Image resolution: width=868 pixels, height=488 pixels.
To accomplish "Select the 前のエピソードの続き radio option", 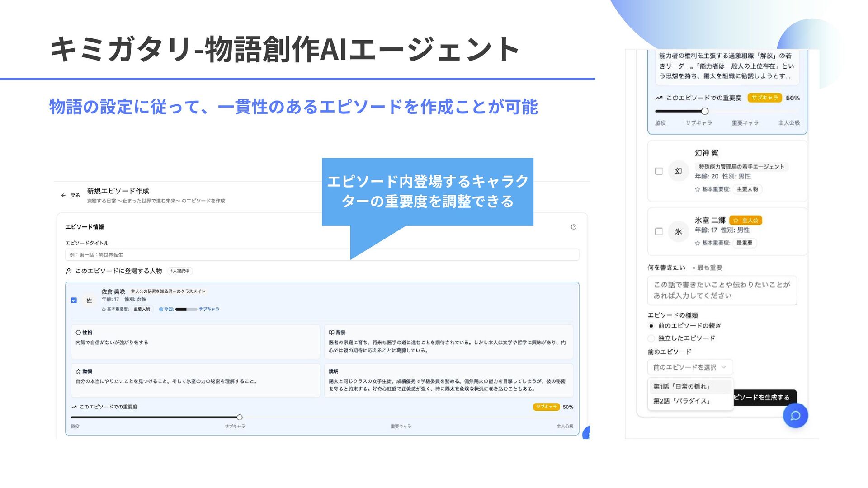I will click(651, 326).
